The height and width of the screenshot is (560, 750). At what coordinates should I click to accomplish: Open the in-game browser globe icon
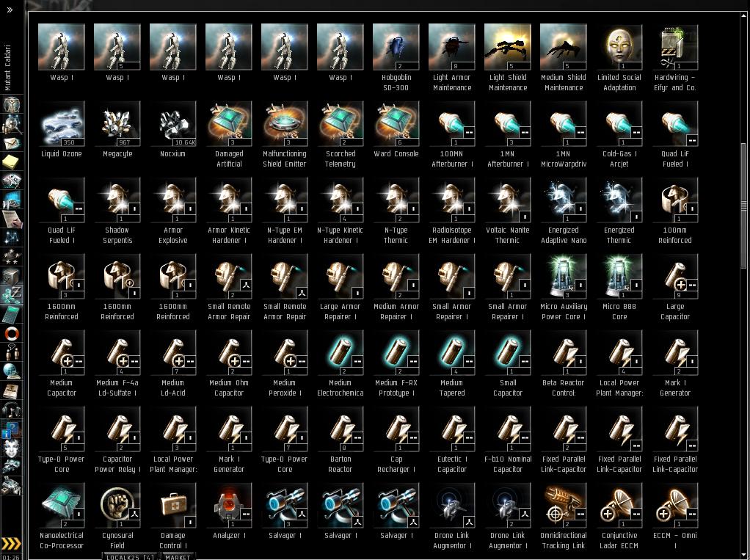11,371
